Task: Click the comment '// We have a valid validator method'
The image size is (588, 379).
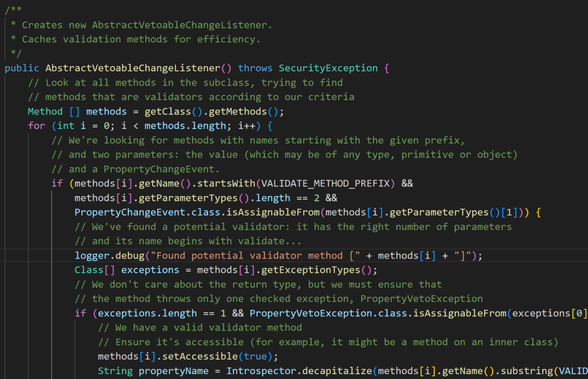Action: (x=200, y=328)
